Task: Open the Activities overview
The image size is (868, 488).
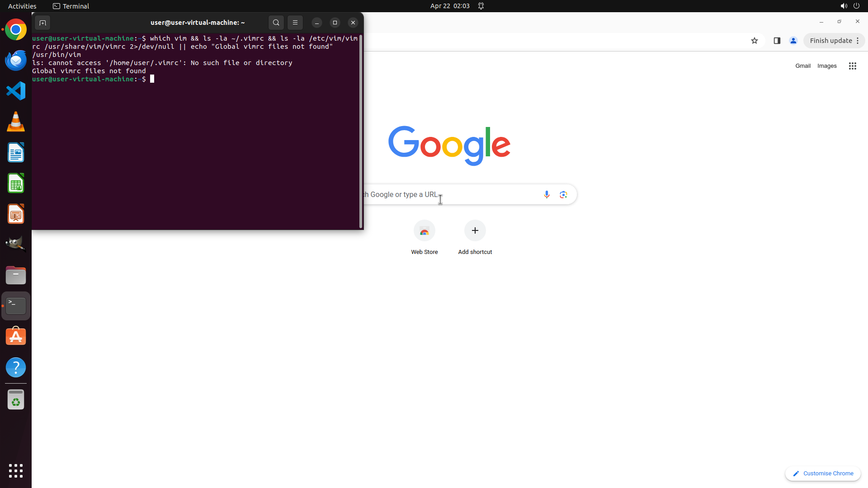Action: coord(22,6)
